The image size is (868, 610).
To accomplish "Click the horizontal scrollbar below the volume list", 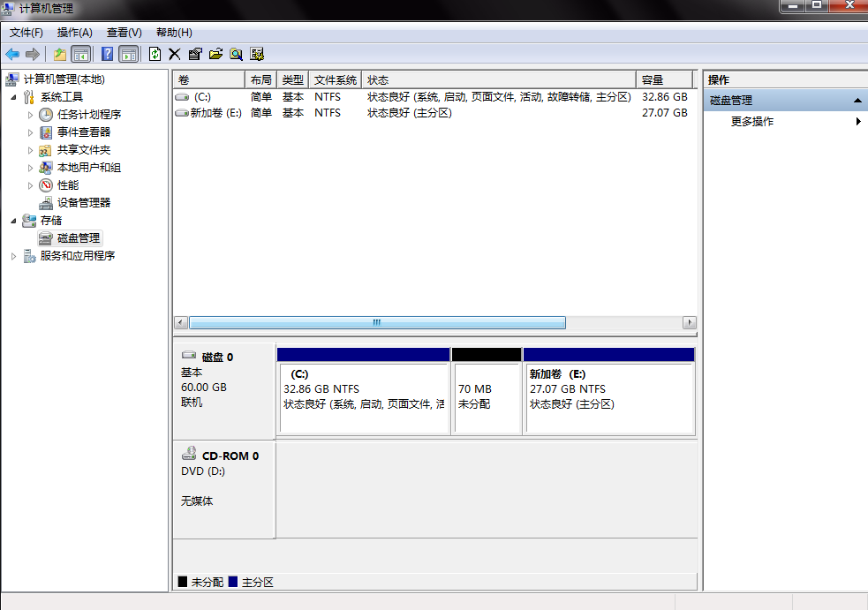I will [x=375, y=322].
